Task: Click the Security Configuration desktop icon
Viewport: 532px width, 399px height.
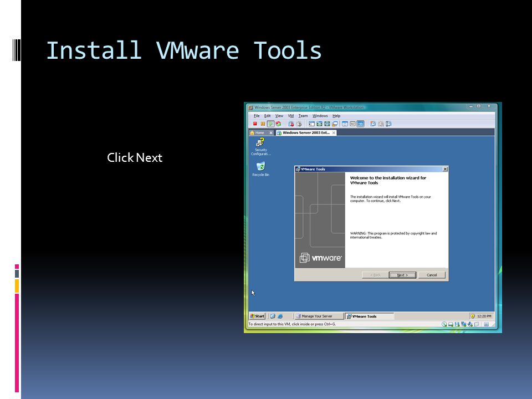Action: point(260,146)
